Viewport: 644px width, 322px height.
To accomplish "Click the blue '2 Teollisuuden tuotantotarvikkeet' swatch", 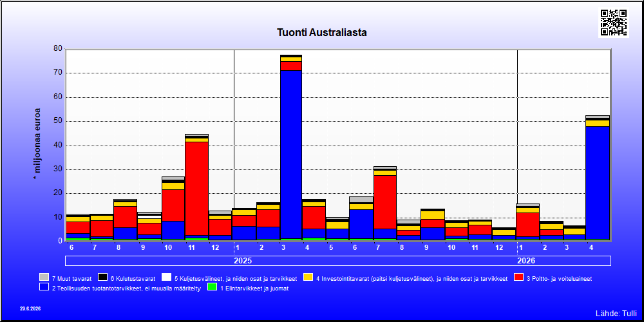I will [x=44, y=287].
